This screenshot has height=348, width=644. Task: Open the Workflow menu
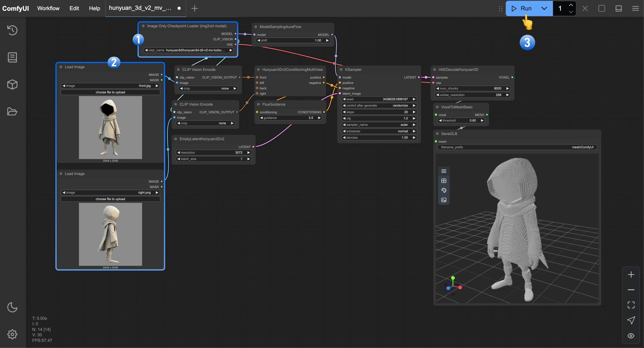pos(48,8)
